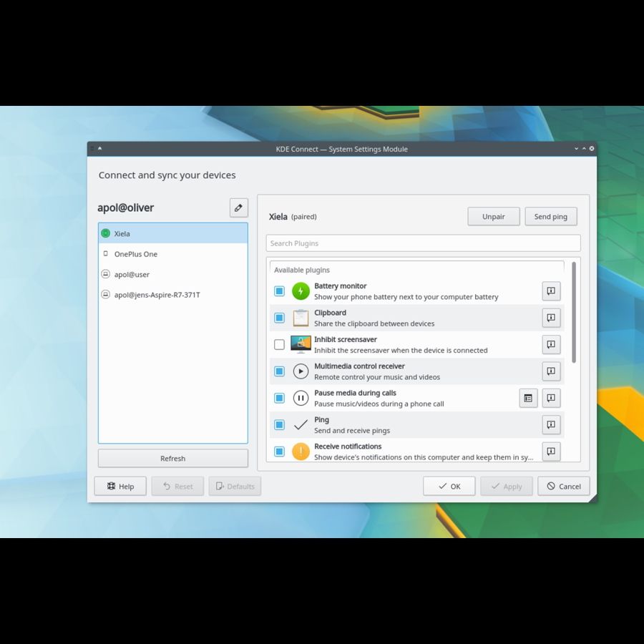644x644 pixels.
Task: Click the apol@oliver device name heading
Action: pyautogui.click(x=126, y=208)
